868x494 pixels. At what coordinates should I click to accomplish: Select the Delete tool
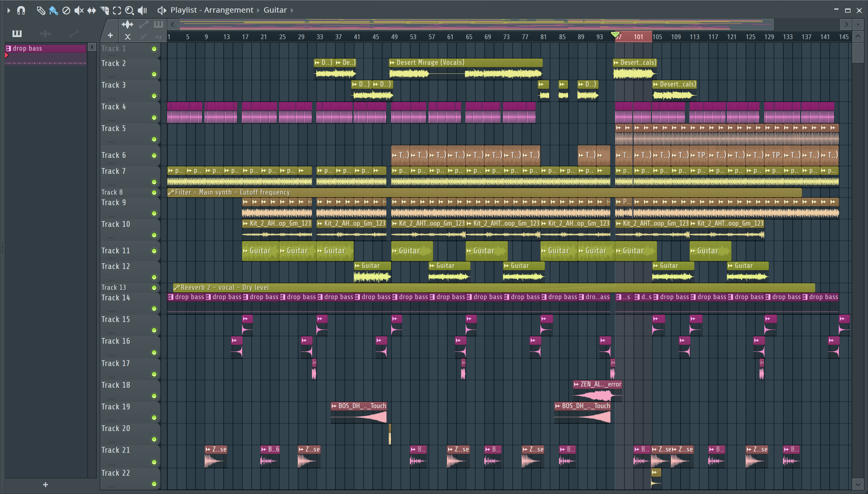[66, 11]
